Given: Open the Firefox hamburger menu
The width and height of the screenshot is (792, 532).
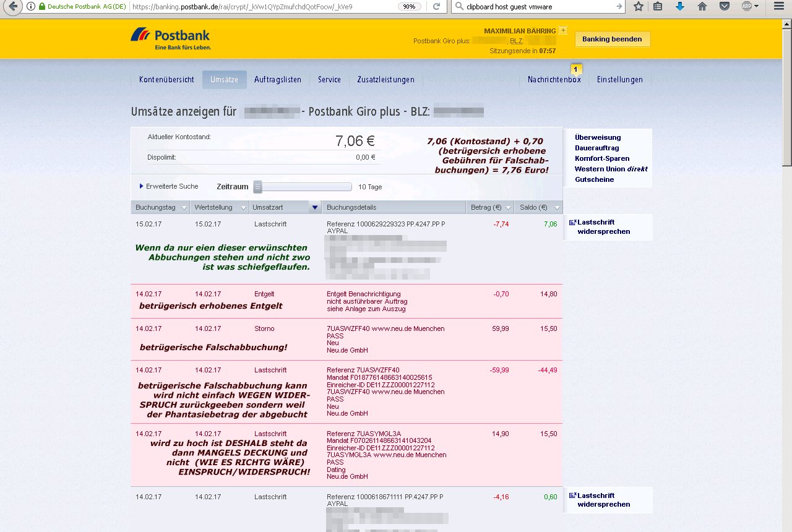Looking at the screenshot, I should [x=778, y=7].
